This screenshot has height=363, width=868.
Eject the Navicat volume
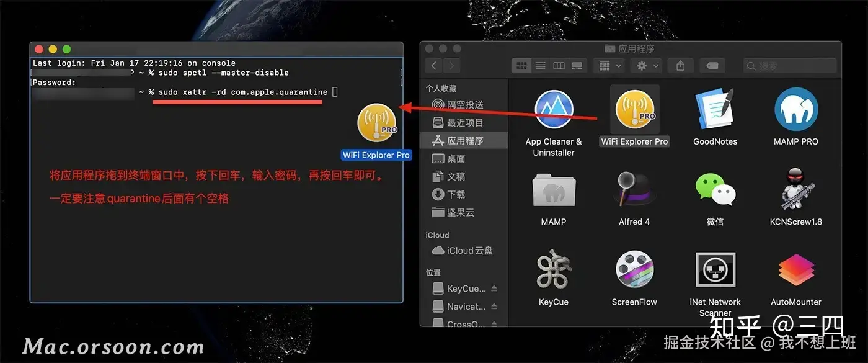(494, 307)
